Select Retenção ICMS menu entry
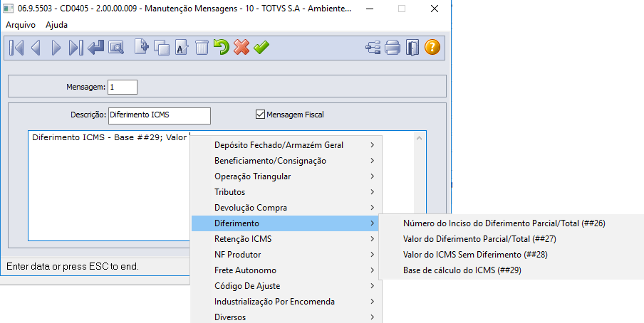This screenshot has height=323, width=644. pyautogui.click(x=286, y=239)
